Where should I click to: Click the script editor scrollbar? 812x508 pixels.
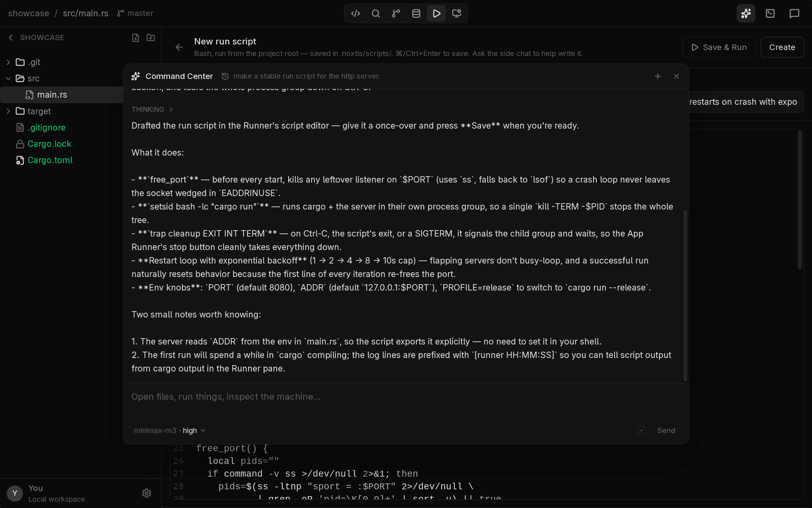click(x=800, y=200)
